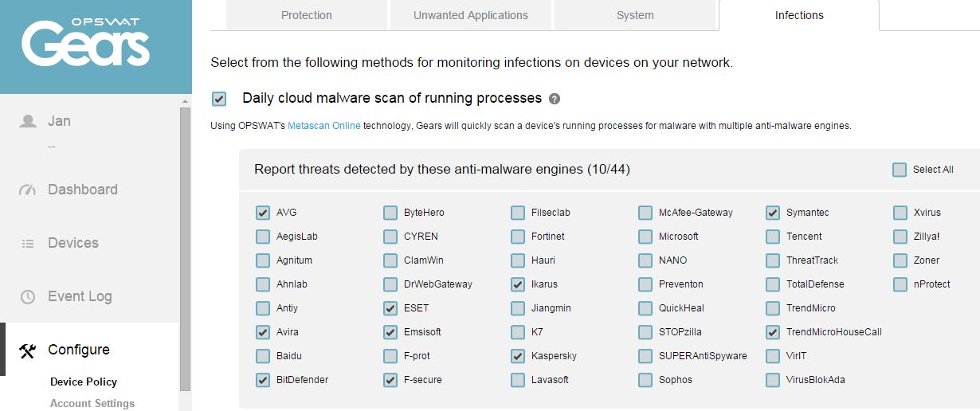
Task: Check the STOPzilla engine
Action: [645, 332]
